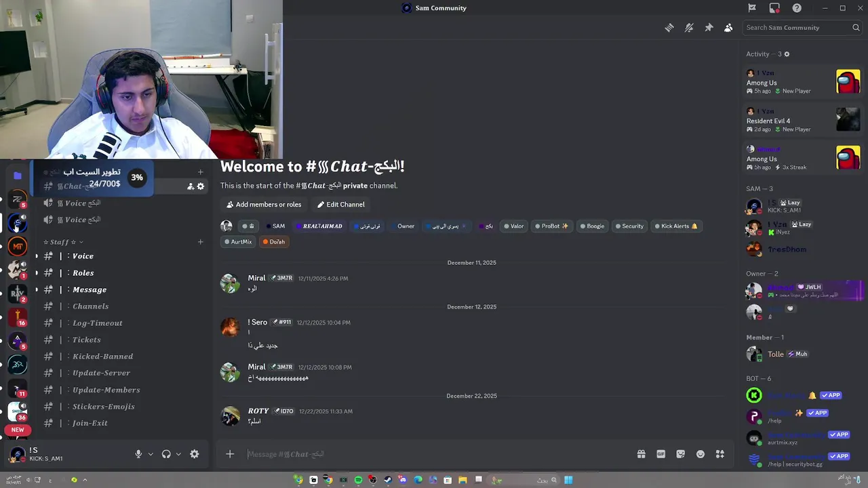Click the Boogie role chip
Screen dimensions: 868x488
pos(592,226)
